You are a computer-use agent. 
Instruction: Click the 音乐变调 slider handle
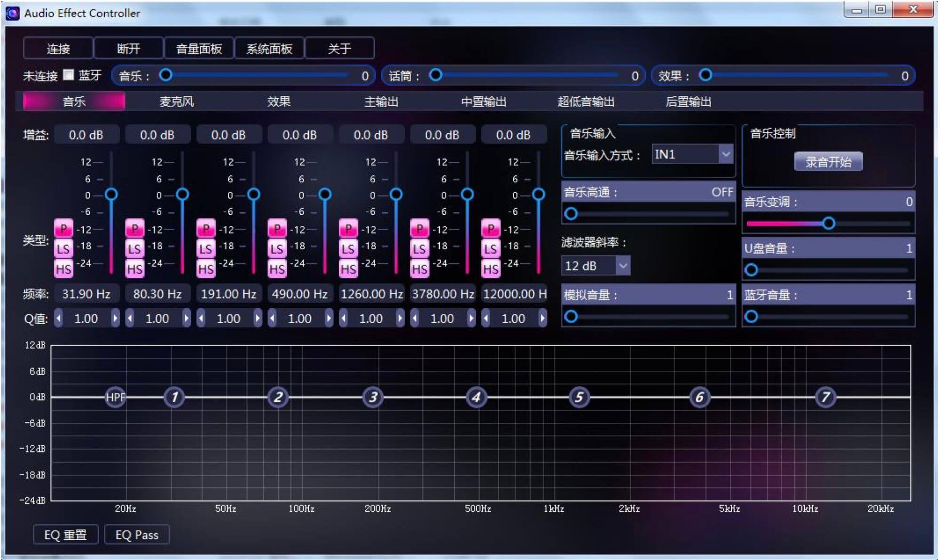coord(829,223)
